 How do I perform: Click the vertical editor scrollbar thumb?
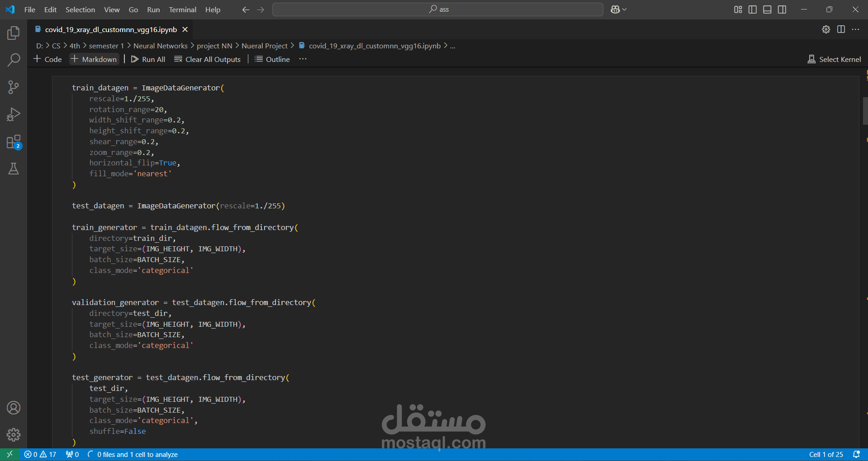click(x=865, y=111)
